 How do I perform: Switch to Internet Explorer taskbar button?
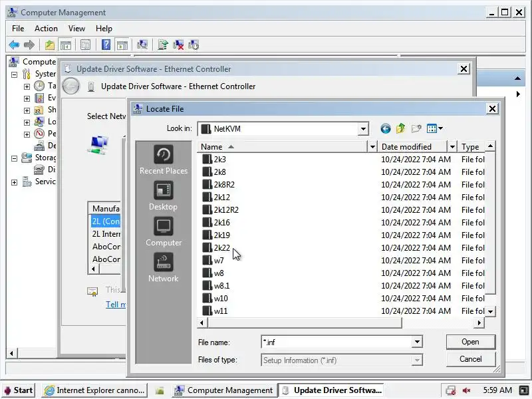[x=94, y=390]
